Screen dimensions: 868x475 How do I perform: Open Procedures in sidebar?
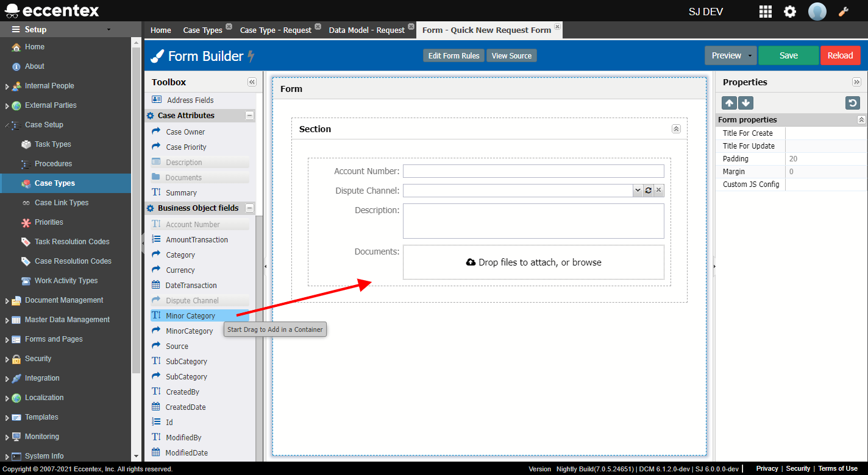[x=53, y=164]
